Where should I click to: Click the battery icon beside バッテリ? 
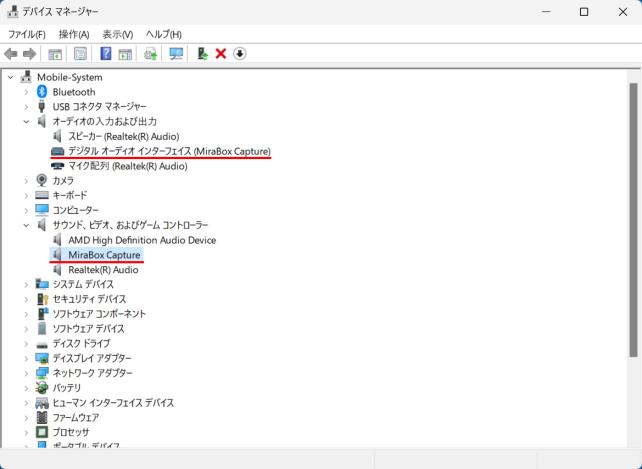click(42, 387)
